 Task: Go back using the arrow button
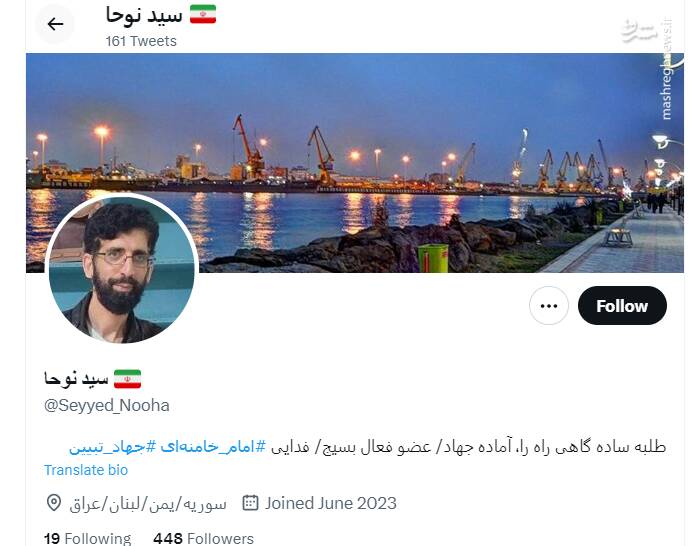point(55,24)
